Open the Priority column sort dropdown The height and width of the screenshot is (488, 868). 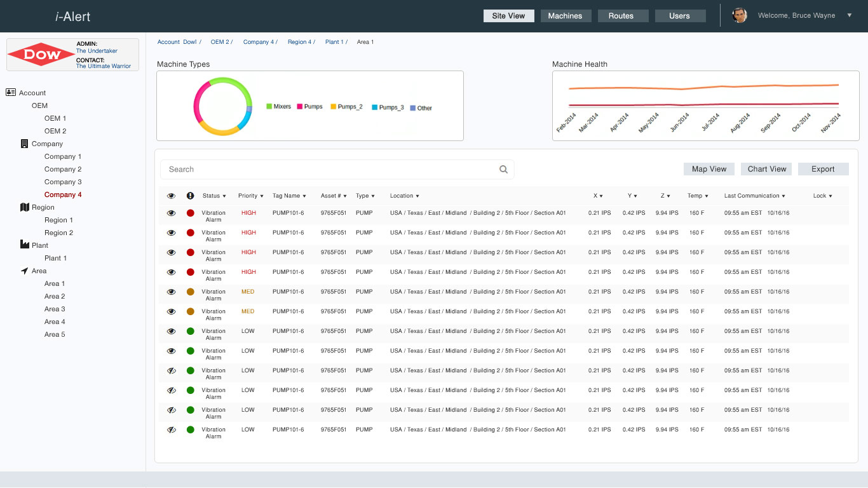(x=251, y=196)
